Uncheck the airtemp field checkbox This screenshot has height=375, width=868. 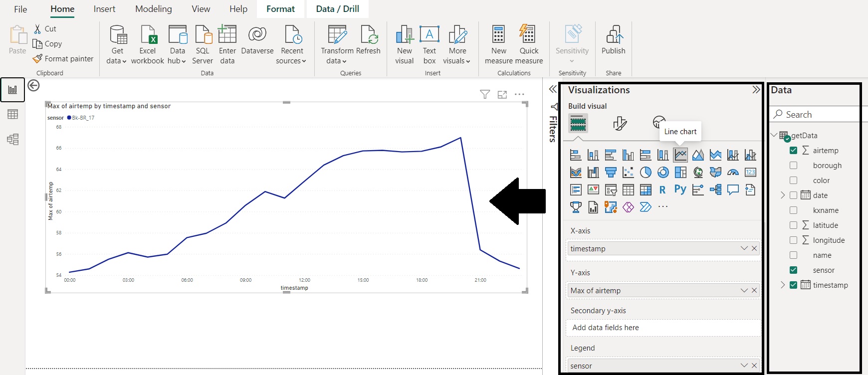[793, 151]
